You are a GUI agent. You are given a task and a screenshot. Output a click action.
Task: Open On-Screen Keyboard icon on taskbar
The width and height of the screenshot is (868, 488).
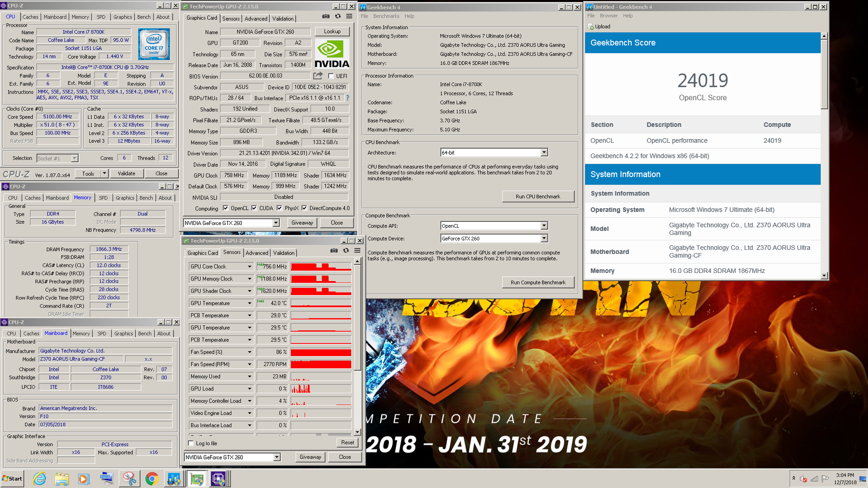[107, 479]
